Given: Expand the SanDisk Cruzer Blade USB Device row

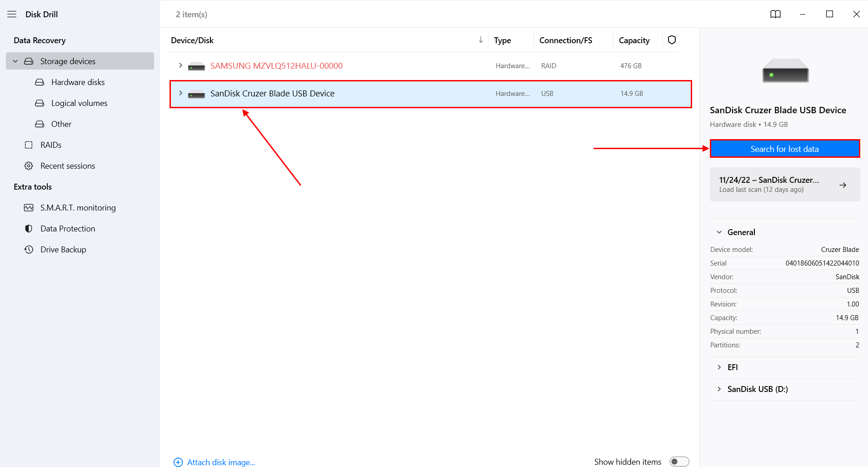Looking at the screenshot, I should point(180,93).
